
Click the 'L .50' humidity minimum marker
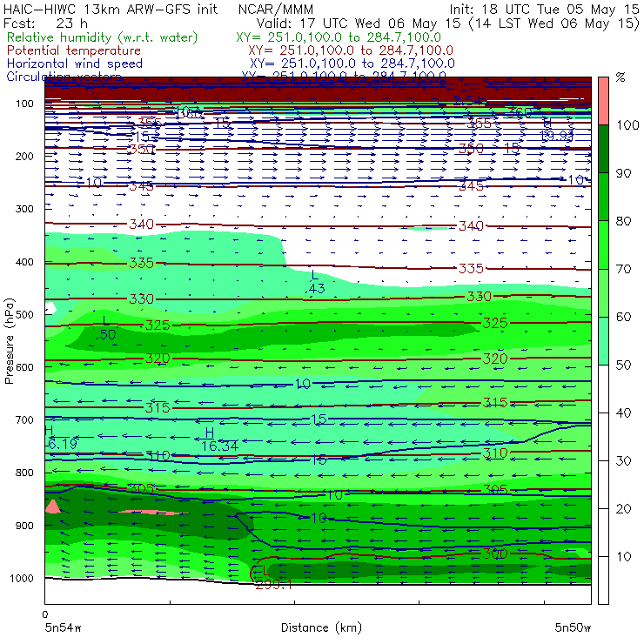106,328
